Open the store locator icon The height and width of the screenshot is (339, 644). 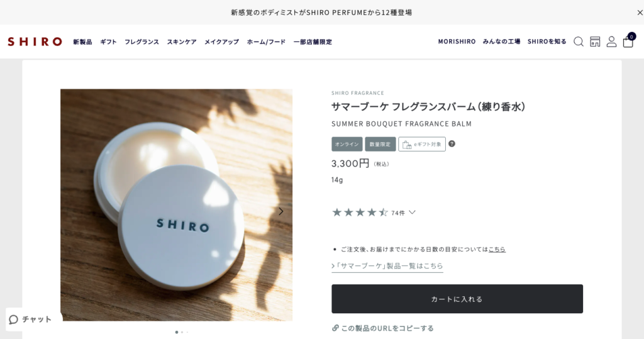click(595, 42)
